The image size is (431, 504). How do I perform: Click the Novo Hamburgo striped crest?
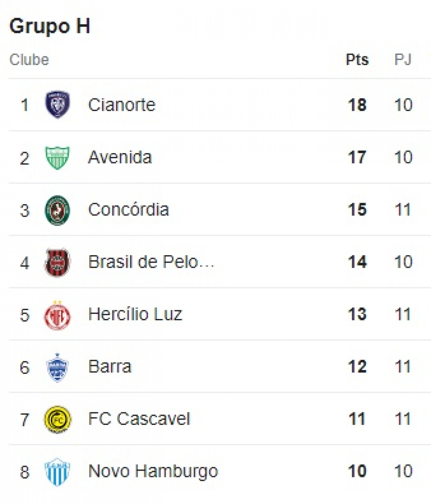[x=58, y=471]
